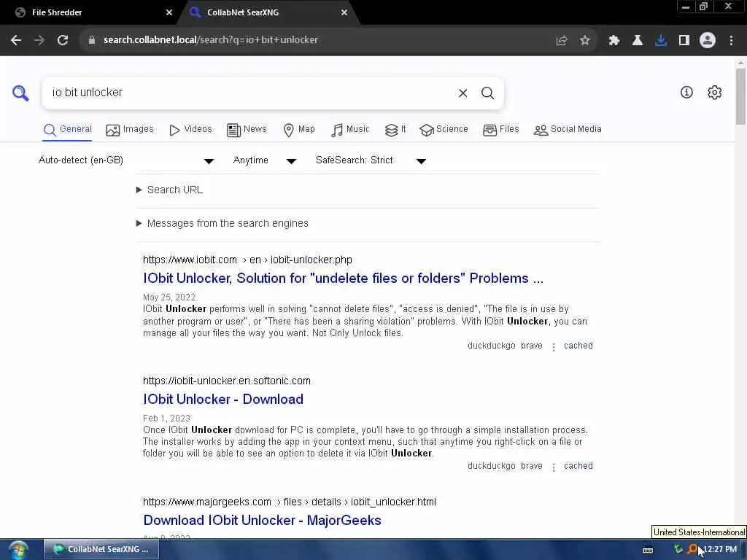The width and height of the screenshot is (747, 560).
Task: Switch to the Map category tab
Action: (298, 130)
